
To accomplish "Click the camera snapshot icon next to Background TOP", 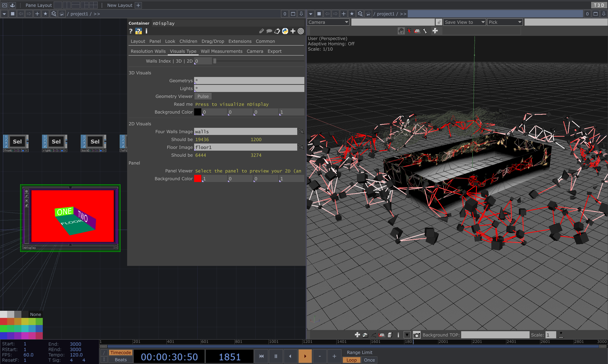I will (x=417, y=335).
